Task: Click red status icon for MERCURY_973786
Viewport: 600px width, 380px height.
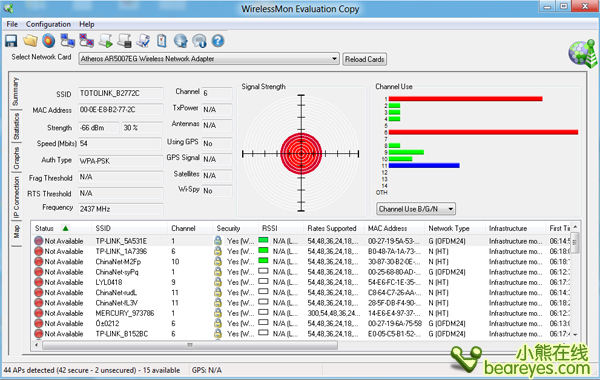Action: click(x=39, y=313)
